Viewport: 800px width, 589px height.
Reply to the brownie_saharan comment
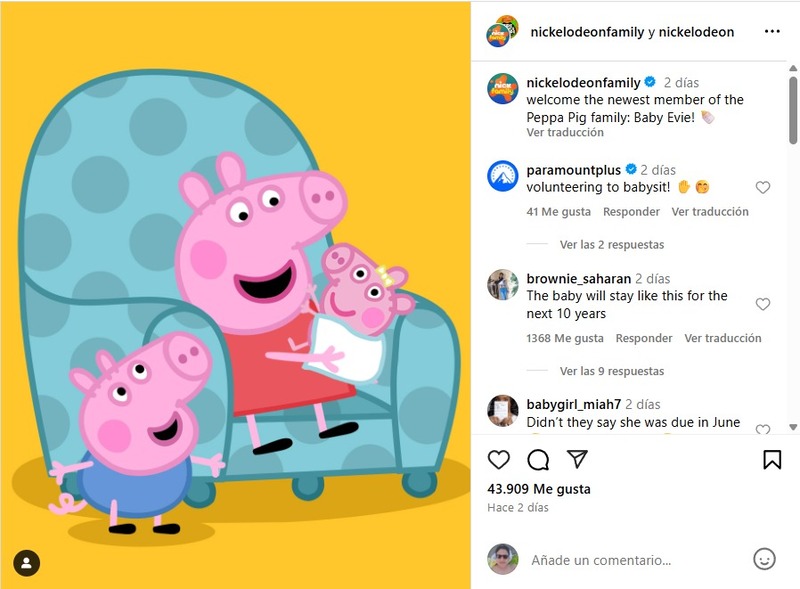644,338
